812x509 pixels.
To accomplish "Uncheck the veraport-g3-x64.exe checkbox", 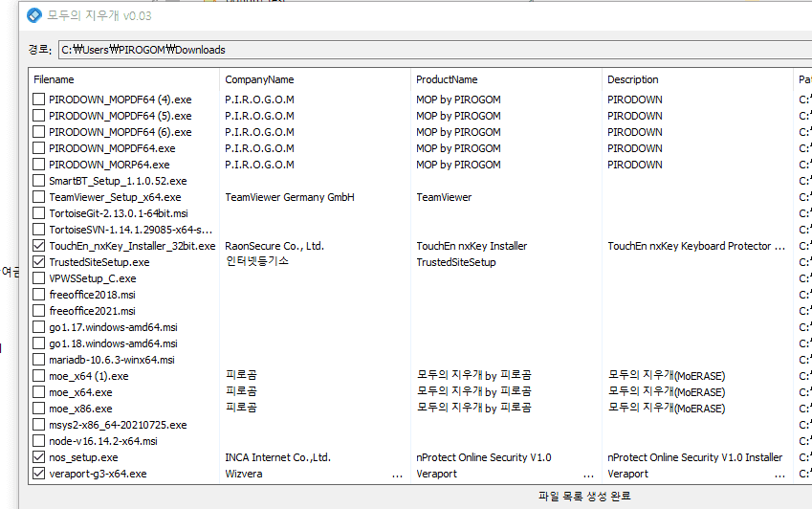I will click(x=39, y=474).
